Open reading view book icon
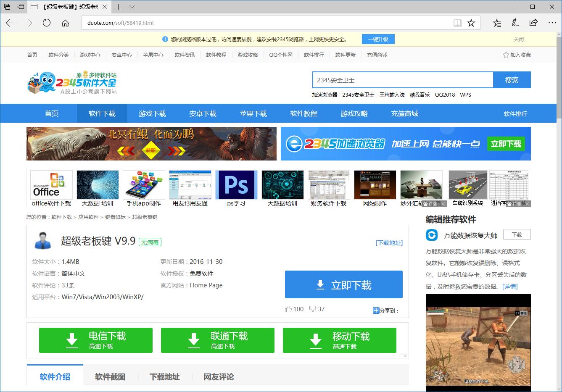Viewport: 562px width, 392px height. 458,23
